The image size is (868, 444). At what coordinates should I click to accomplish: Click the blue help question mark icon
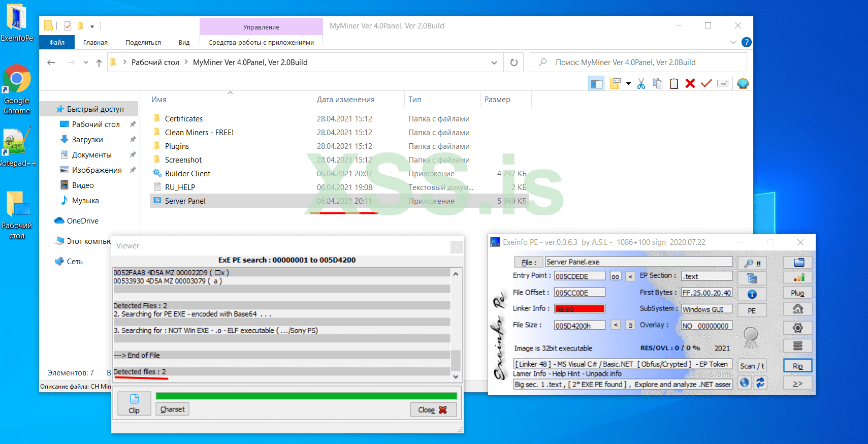point(746,42)
